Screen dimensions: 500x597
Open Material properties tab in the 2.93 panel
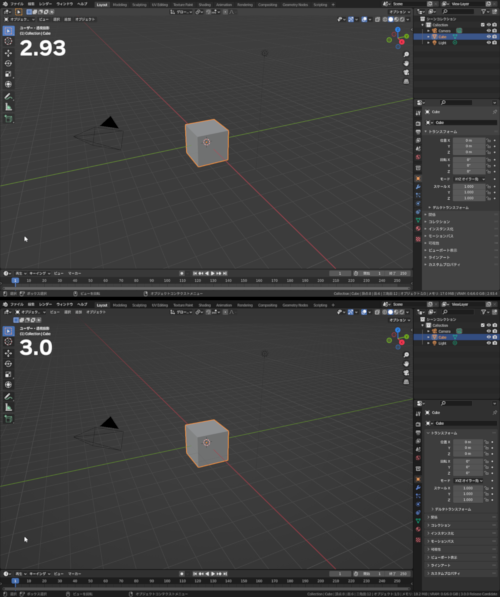[x=418, y=228]
